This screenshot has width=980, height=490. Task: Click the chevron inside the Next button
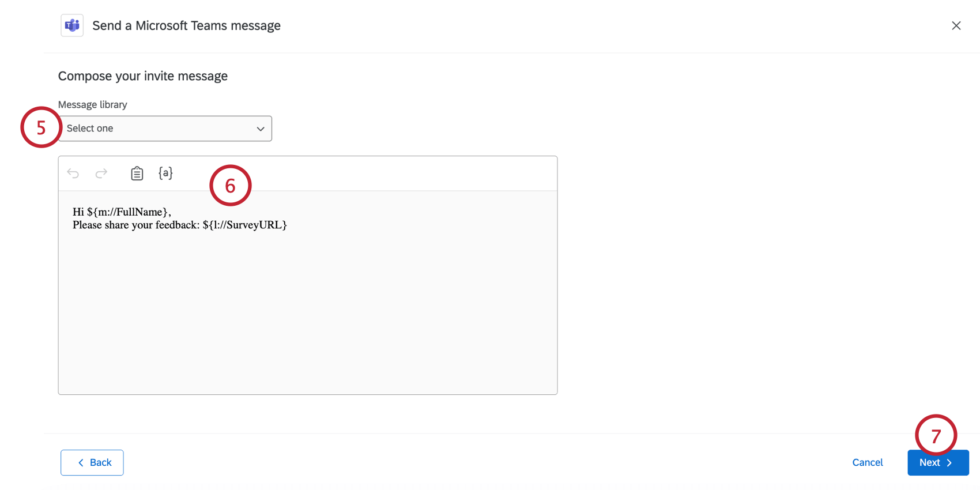coord(949,462)
